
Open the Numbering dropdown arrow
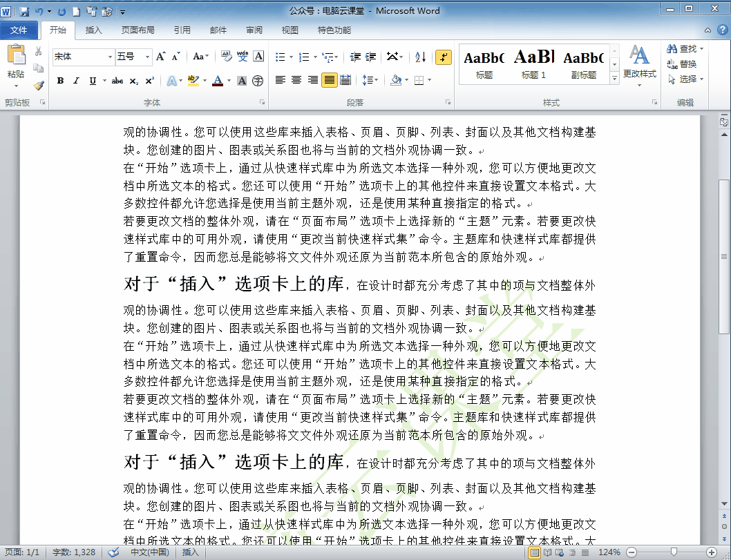point(316,57)
